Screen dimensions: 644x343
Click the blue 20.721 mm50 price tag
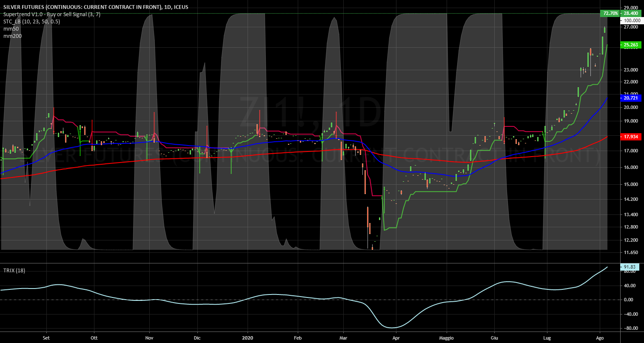click(x=631, y=98)
